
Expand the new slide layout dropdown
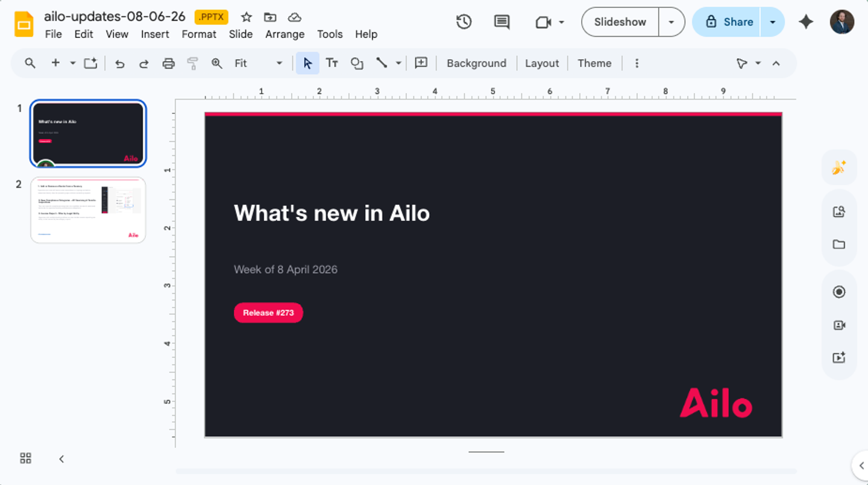tap(72, 63)
